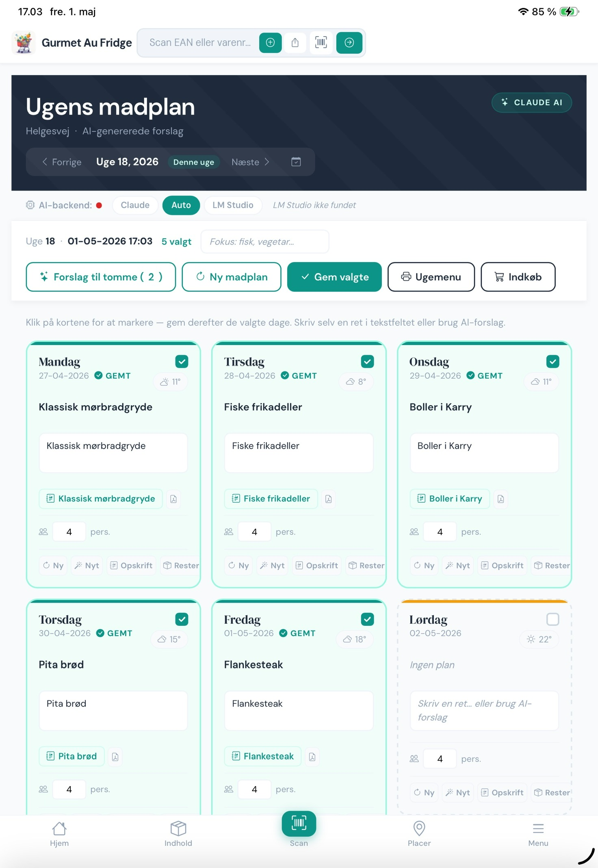Focus the Fokus: fisk, vegetar field
Image resolution: width=598 pixels, height=868 pixels.
265,241
